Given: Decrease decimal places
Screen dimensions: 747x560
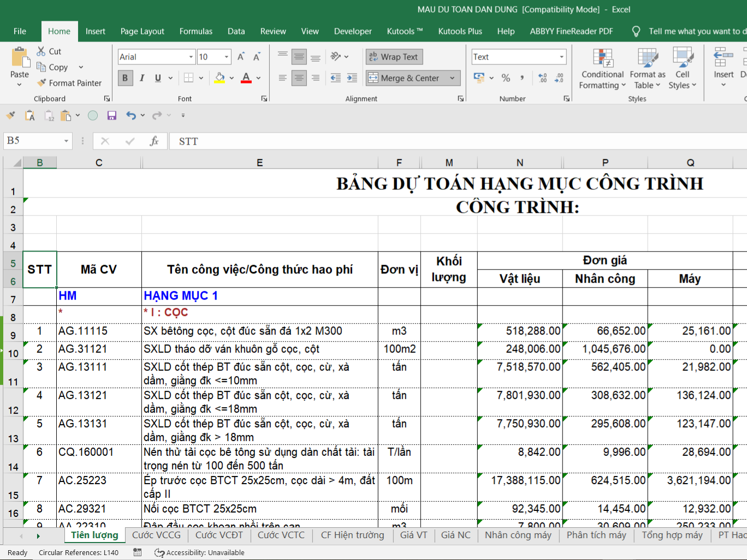Looking at the screenshot, I should coord(559,78).
